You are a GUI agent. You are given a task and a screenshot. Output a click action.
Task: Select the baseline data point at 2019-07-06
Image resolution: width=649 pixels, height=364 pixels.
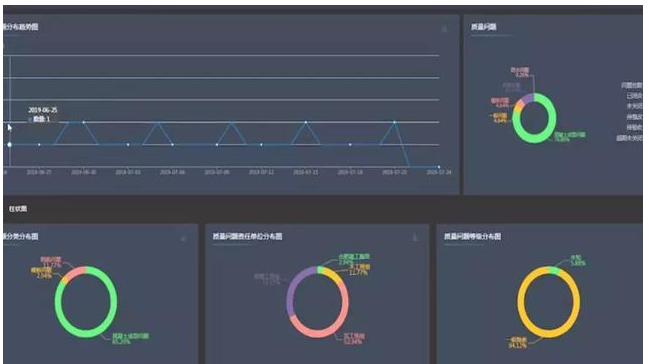[172, 145]
